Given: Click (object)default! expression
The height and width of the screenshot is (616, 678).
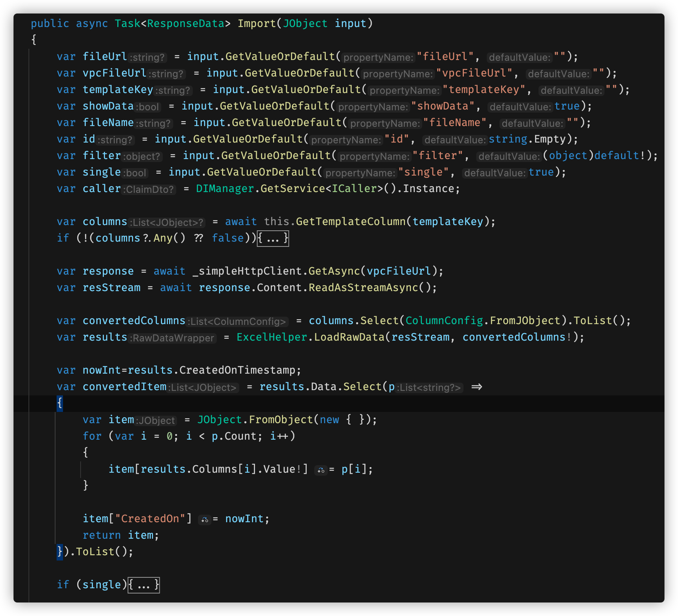Looking at the screenshot, I should (x=594, y=155).
